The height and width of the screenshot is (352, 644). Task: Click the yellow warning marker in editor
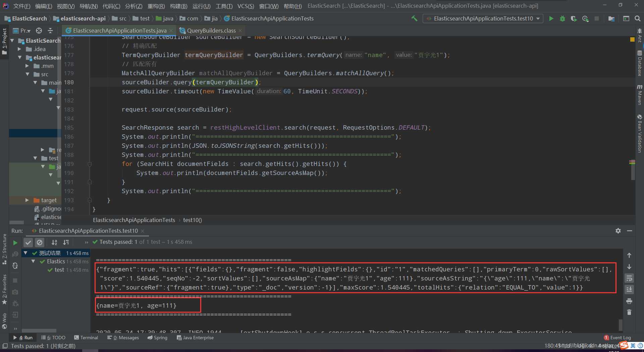[x=632, y=39]
